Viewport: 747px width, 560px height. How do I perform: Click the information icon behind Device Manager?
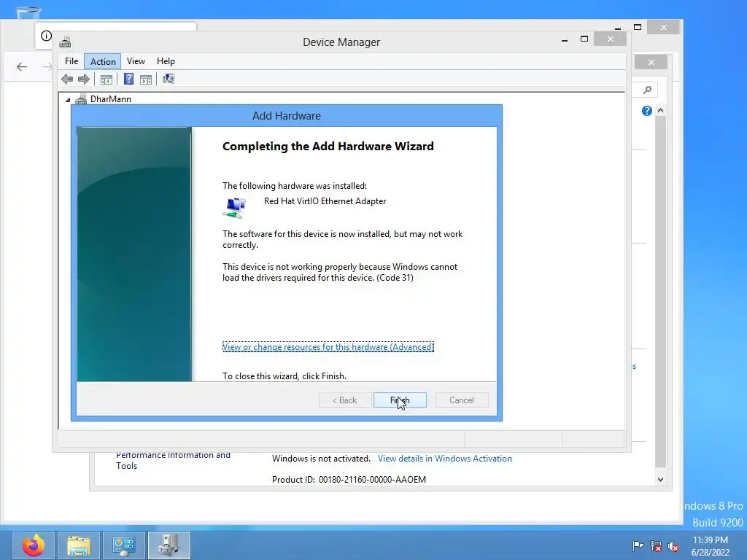(46, 36)
